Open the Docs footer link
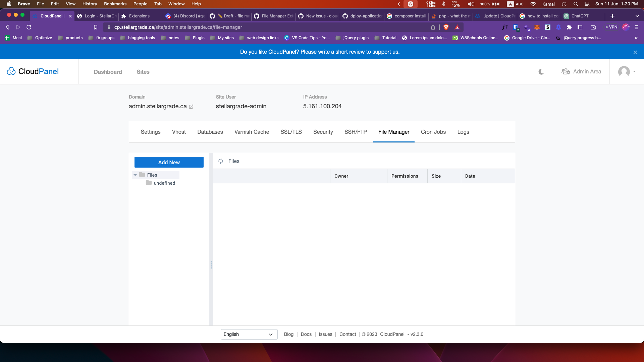Screen dimensions: 644x362 306,334
